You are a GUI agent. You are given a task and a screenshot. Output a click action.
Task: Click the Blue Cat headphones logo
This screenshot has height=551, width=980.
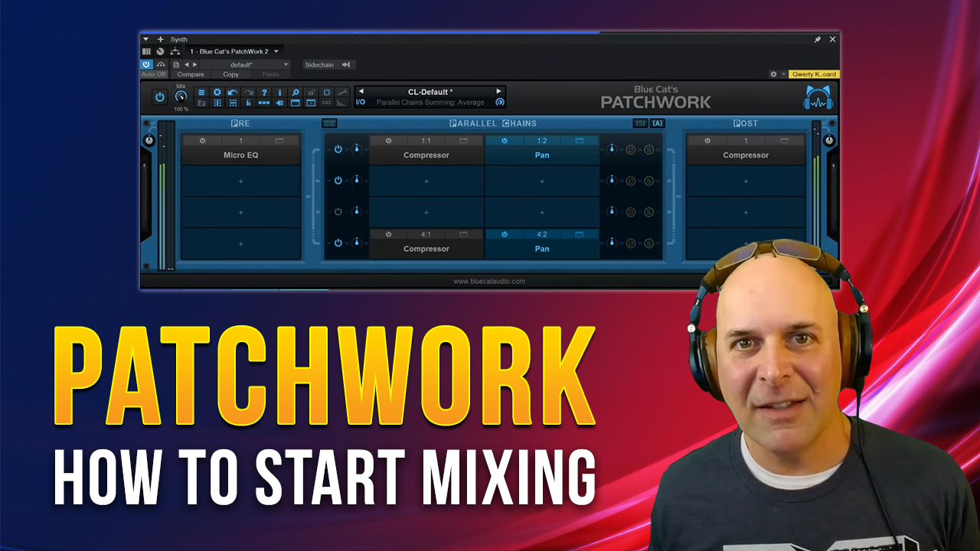coord(818,97)
